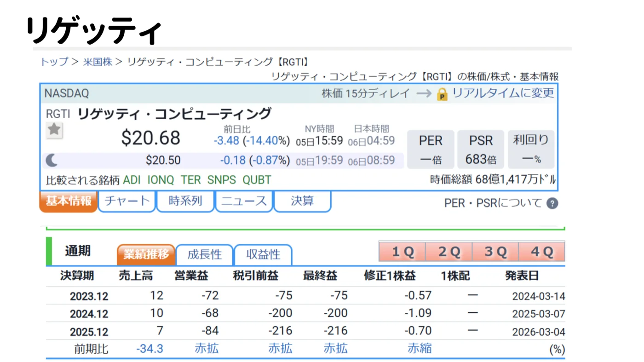Click the stock price $20.68
This screenshot has height=362, width=644.
(151, 138)
